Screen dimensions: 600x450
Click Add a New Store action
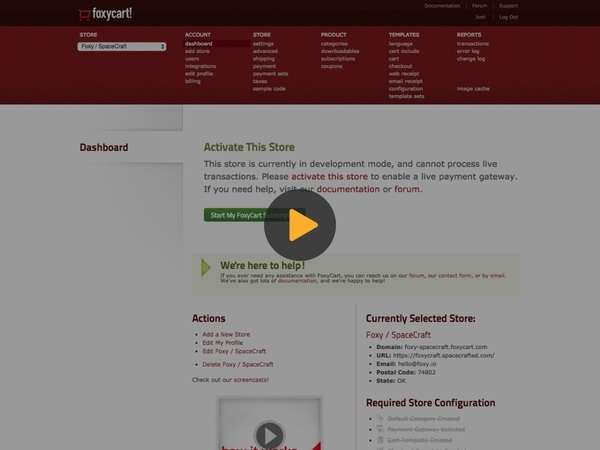(226, 334)
